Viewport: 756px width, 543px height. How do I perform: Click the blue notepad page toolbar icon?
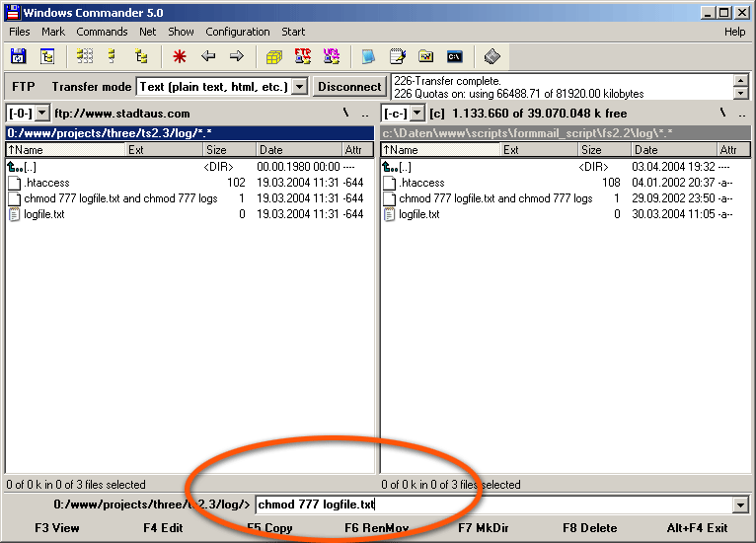[x=368, y=56]
